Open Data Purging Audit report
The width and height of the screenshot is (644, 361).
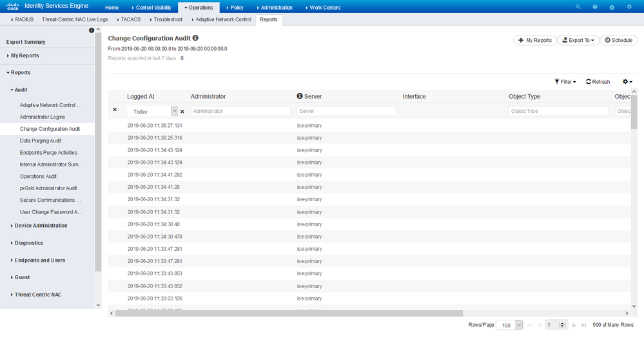[x=41, y=141]
